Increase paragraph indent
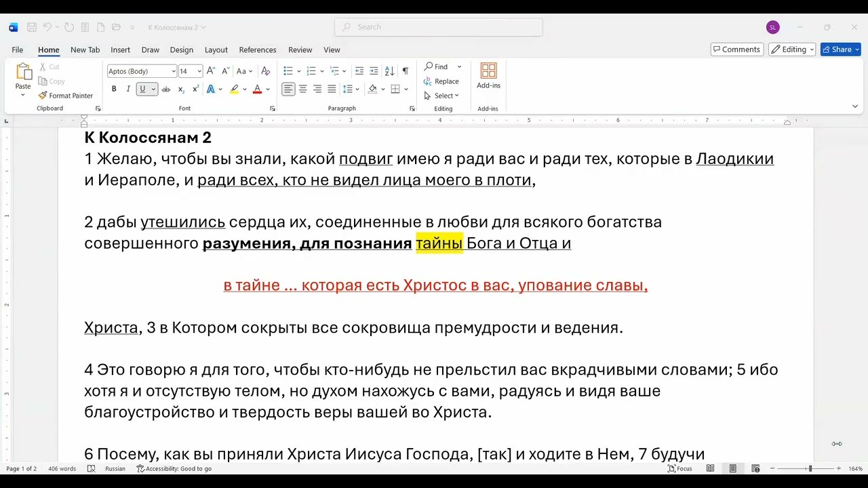Screen dimensions: 868x488 coord(374,70)
